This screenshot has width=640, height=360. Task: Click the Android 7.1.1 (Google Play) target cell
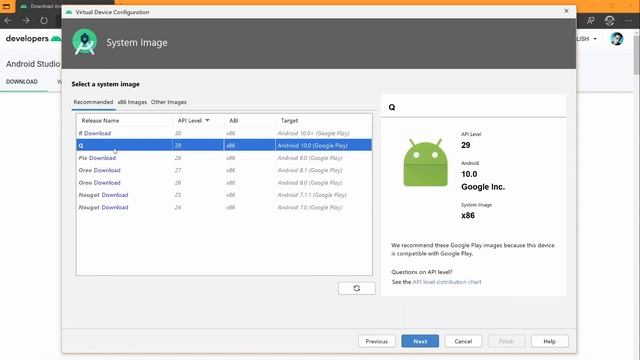[x=312, y=195]
